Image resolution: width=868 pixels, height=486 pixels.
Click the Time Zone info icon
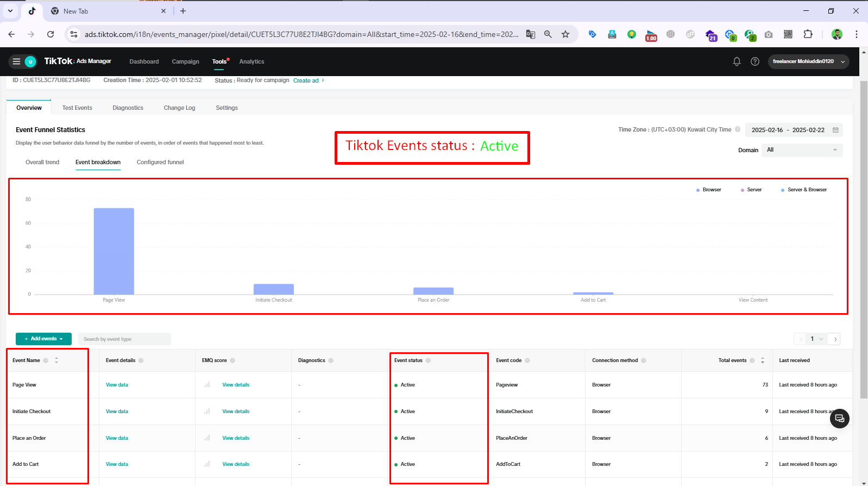(x=738, y=129)
